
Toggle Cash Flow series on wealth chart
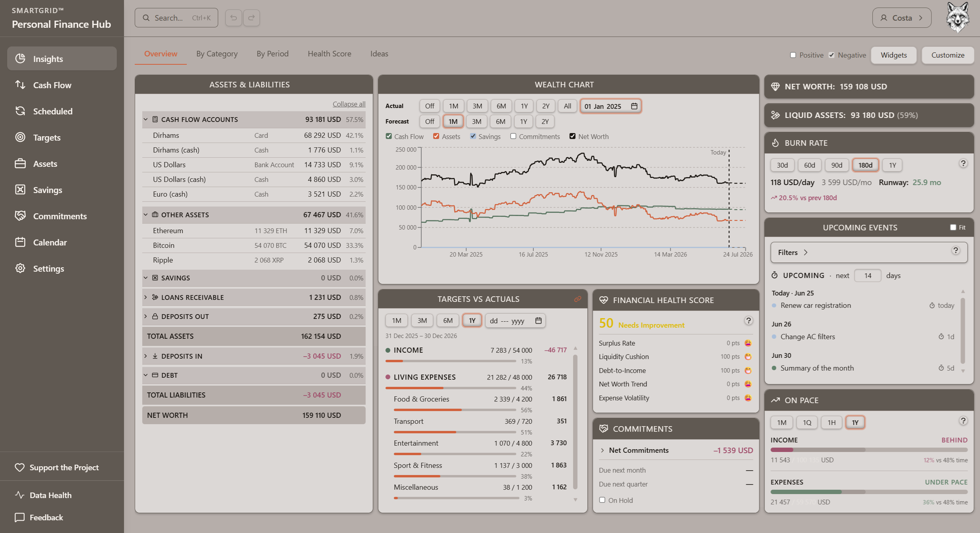(389, 136)
